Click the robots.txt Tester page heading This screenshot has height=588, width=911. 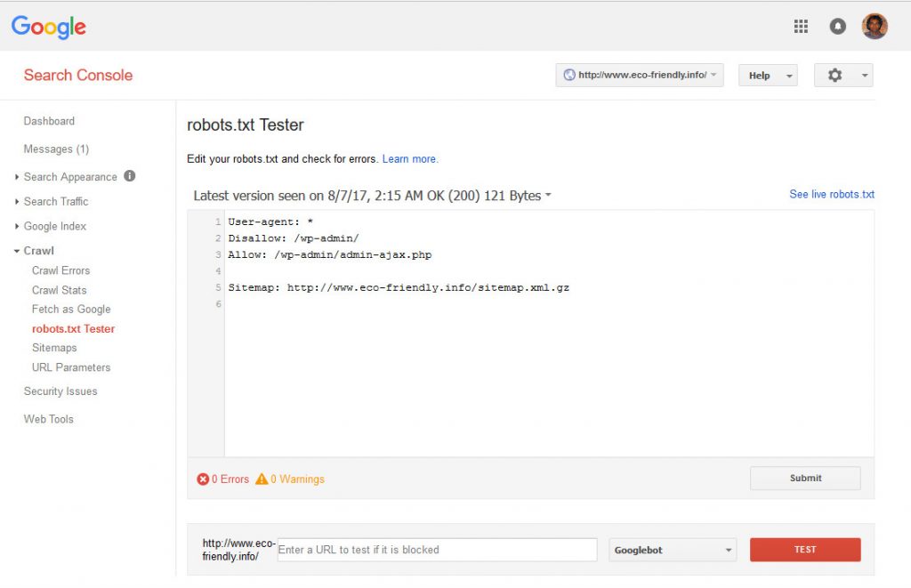pos(246,125)
